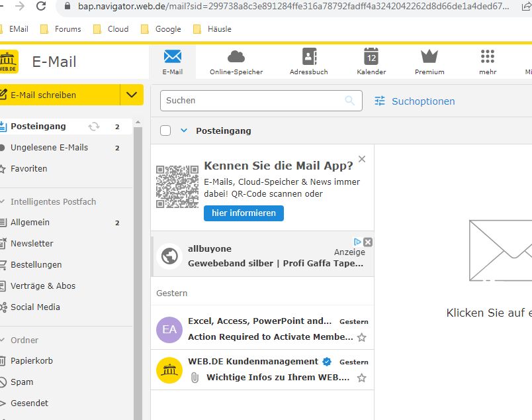This screenshot has height=420, width=532.
Task: Open the Cloud bookmark folder
Action: pyautogui.click(x=111, y=29)
